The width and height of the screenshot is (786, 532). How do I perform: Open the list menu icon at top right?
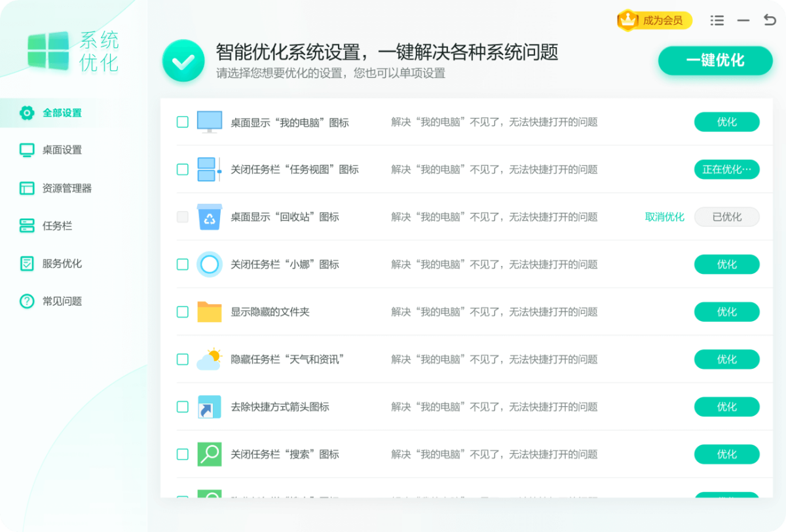coord(717,20)
